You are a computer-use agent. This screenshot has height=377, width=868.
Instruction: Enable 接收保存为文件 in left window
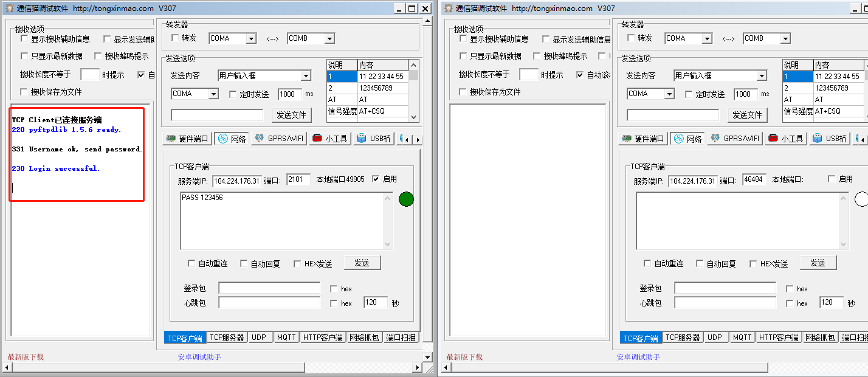coord(24,92)
